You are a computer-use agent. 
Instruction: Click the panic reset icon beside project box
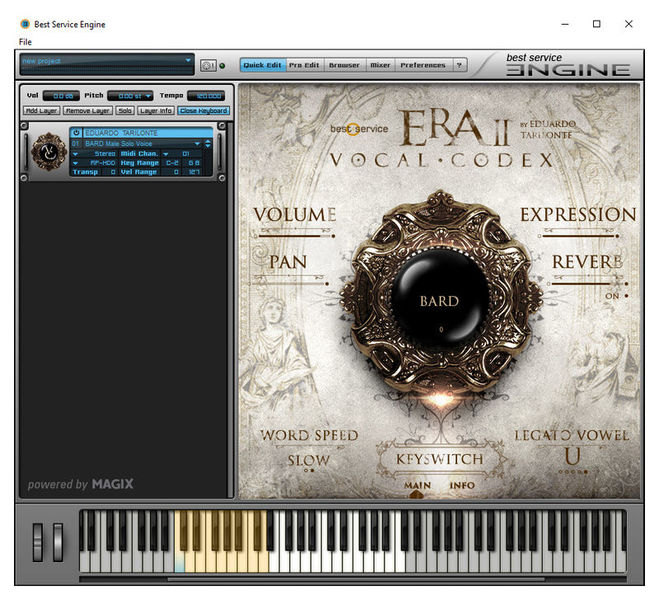[x=208, y=66]
